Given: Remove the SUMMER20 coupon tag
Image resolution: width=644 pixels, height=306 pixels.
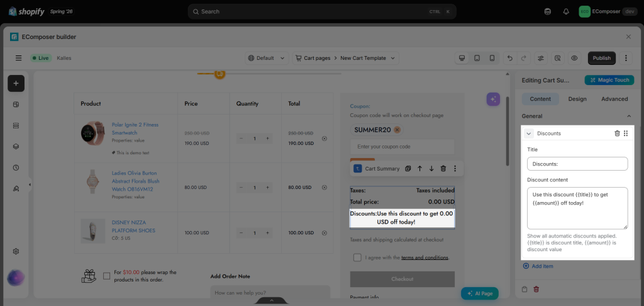Looking at the screenshot, I should [x=397, y=130].
